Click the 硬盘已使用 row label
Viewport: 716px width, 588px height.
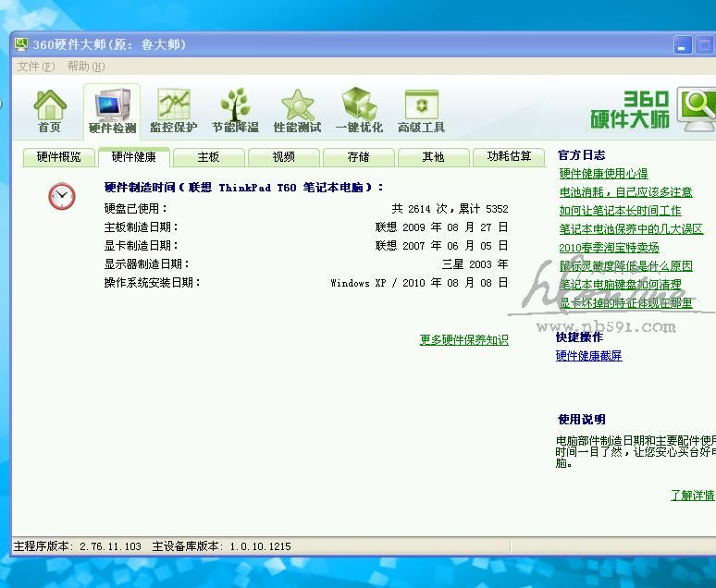(136, 209)
